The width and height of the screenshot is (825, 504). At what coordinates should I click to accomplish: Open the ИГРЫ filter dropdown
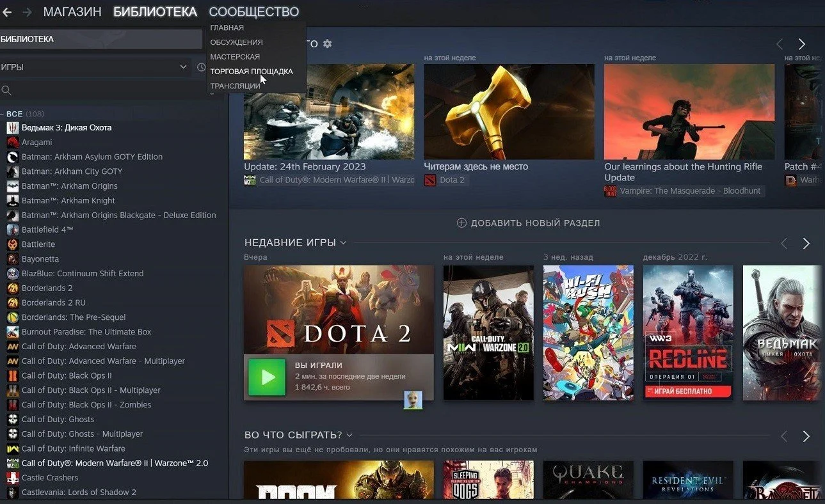(95, 67)
